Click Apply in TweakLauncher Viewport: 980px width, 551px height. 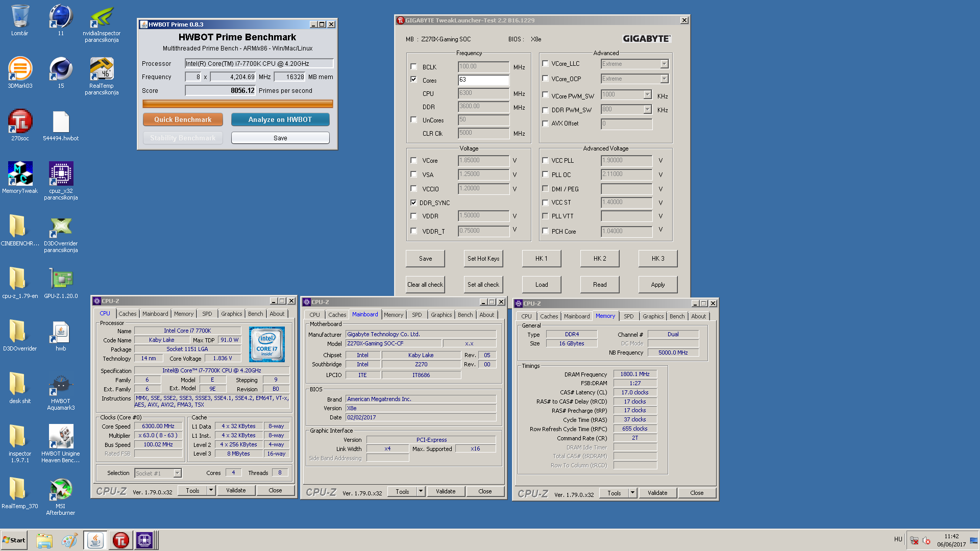(x=658, y=285)
